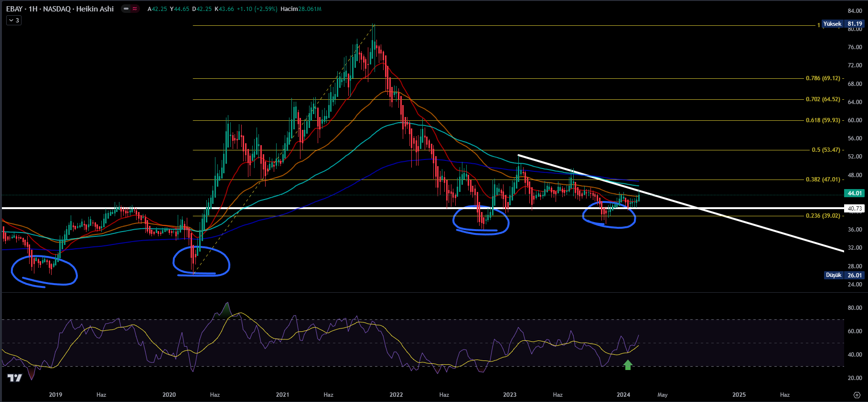Click May on the time axis
Image resolution: width=868 pixels, height=402 pixels.
[x=663, y=395]
